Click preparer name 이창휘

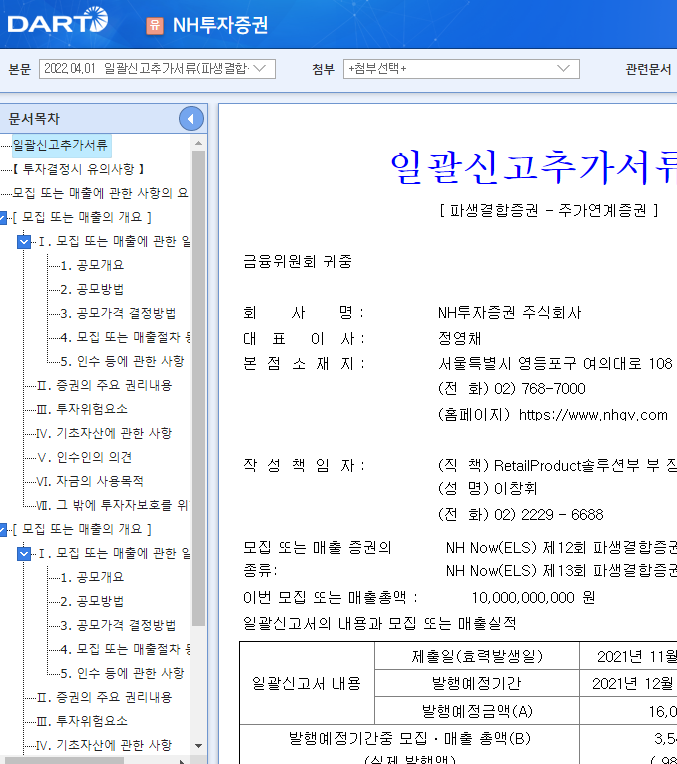[515, 488]
